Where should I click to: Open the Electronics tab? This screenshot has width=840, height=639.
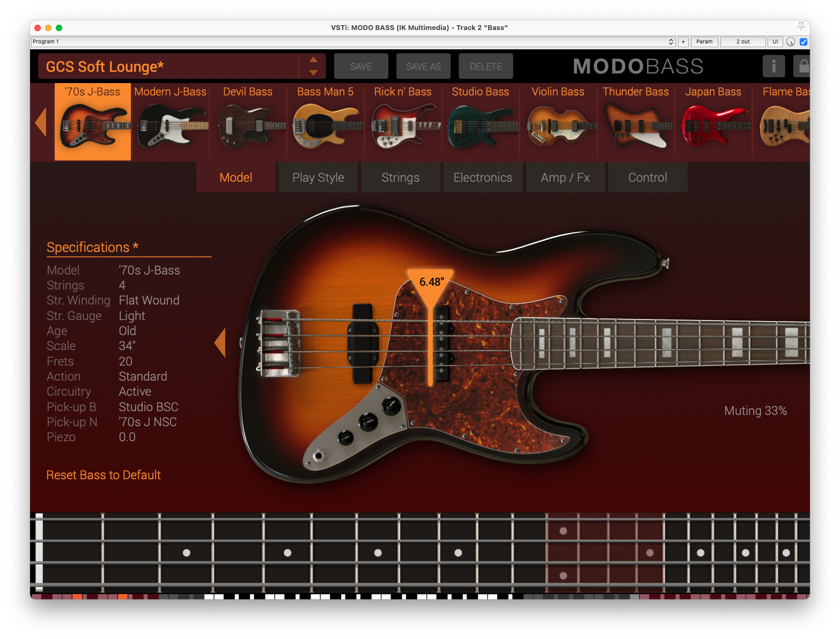pyautogui.click(x=483, y=177)
